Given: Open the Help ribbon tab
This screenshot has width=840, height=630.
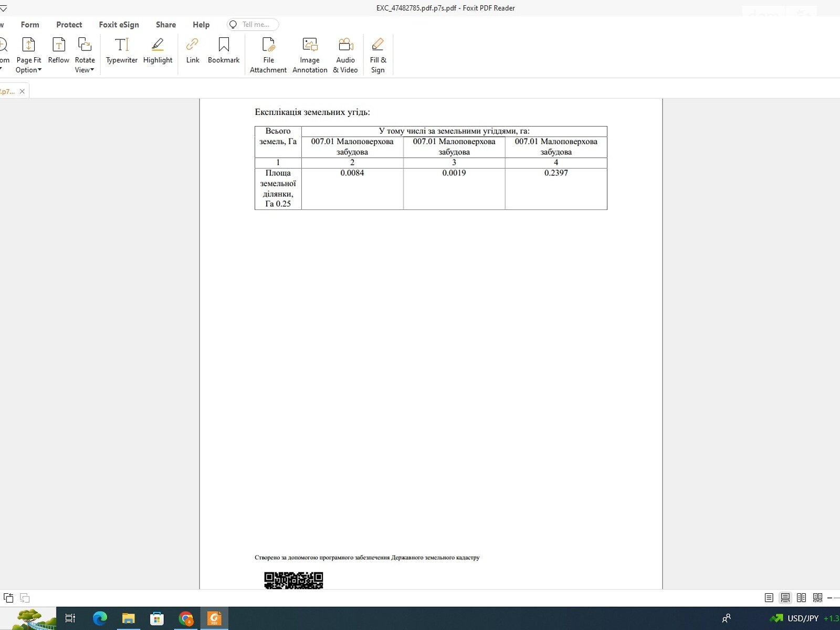Looking at the screenshot, I should tap(201, 25).
